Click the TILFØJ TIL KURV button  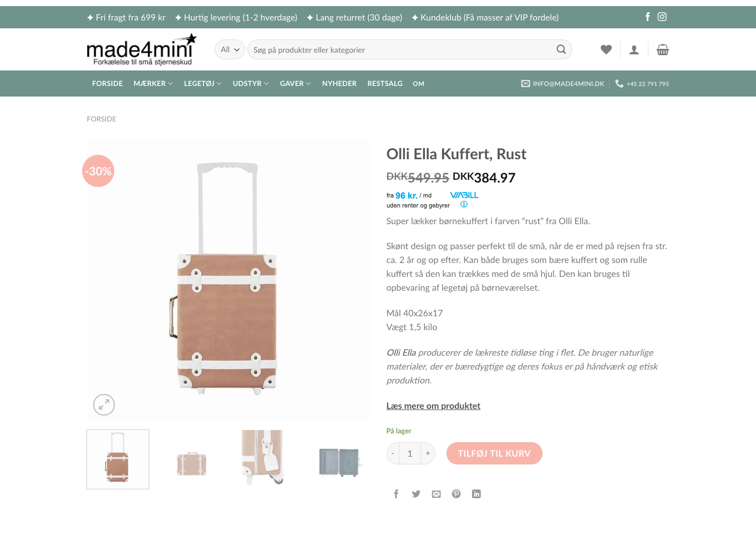(x=494, y=453)
